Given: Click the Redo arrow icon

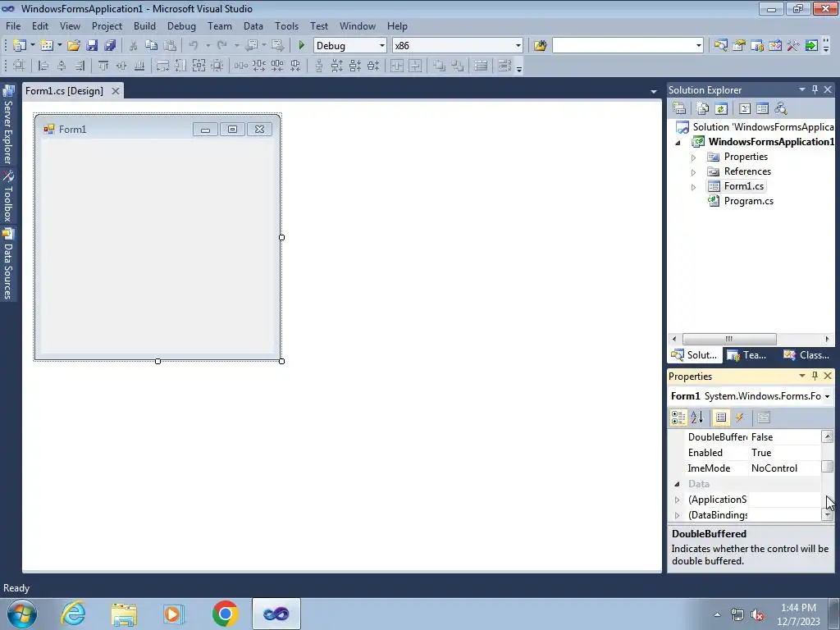Looking at the screenshot, I should pos(222,46).
